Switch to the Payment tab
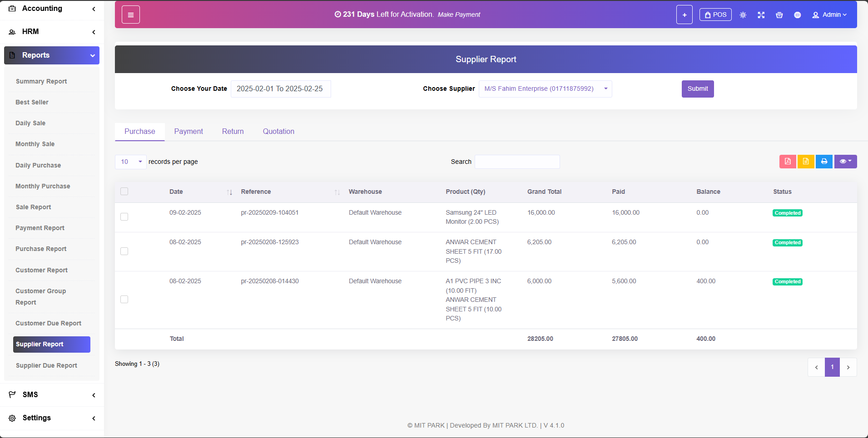The height and width of the screenshot is (438, 868). tap(188, 132)
